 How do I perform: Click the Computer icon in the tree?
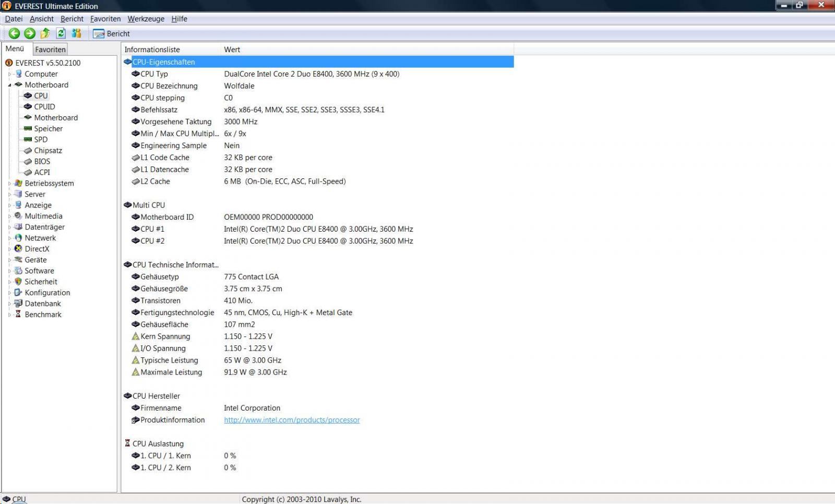tap(19, 74)
